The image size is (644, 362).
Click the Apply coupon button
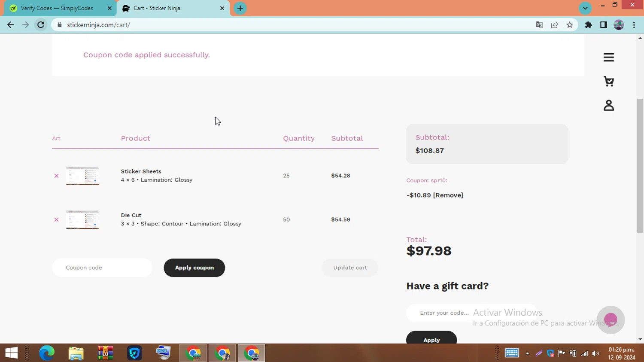click(194, 268)
